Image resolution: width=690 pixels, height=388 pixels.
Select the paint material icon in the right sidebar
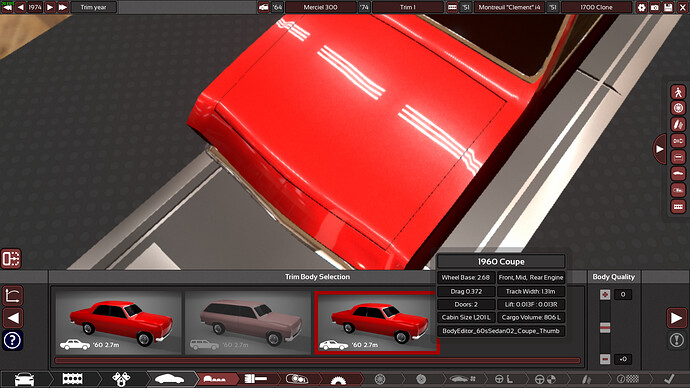point(678,124)
